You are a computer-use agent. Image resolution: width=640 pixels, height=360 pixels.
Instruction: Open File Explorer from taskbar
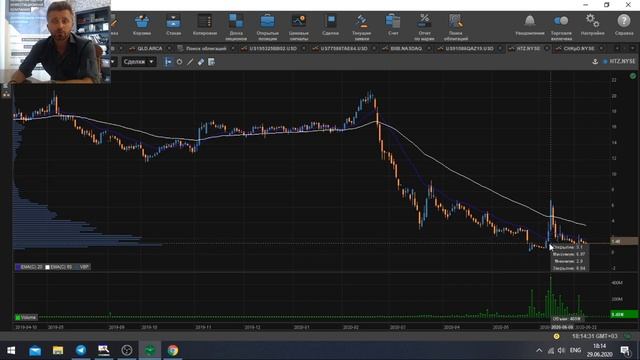click(58, 350)
